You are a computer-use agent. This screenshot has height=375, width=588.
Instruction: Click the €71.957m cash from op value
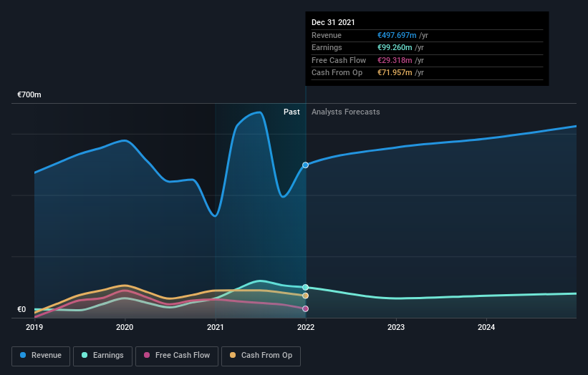coord(395,73)
